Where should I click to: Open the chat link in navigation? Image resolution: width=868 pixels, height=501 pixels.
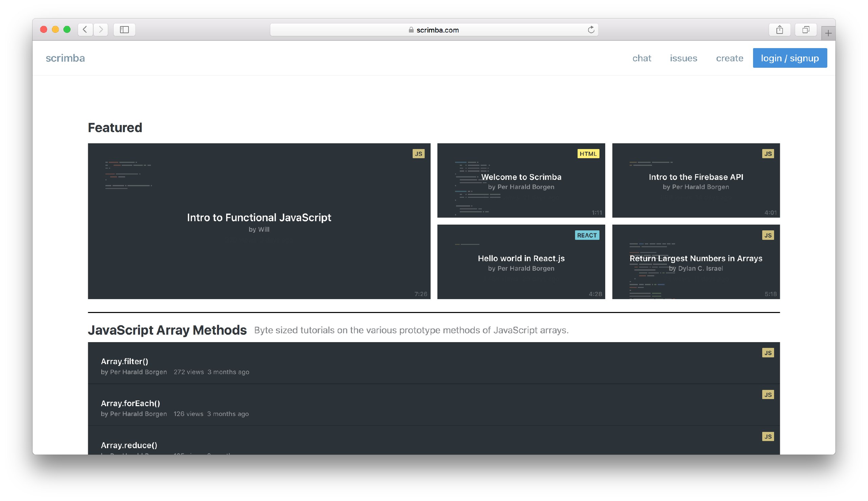642,58
